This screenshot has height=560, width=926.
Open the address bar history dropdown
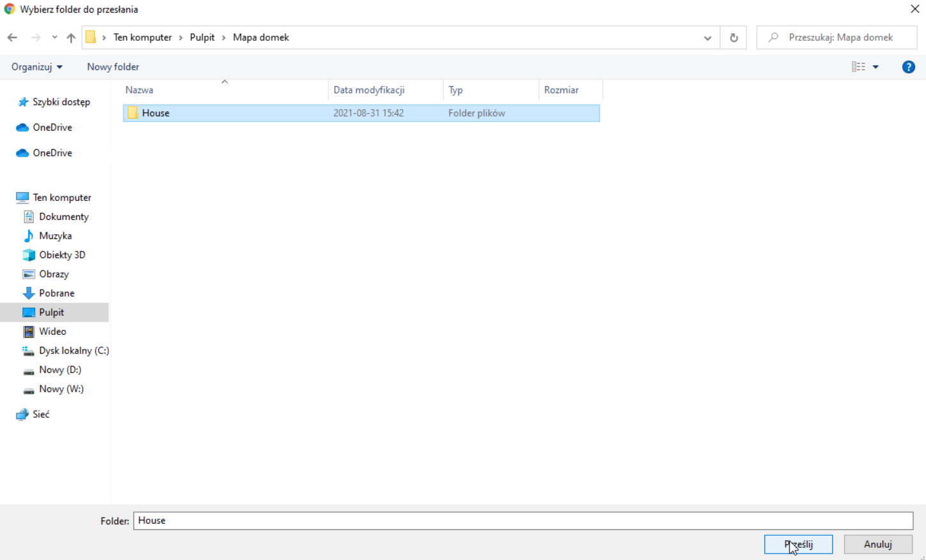click(707, 38)
